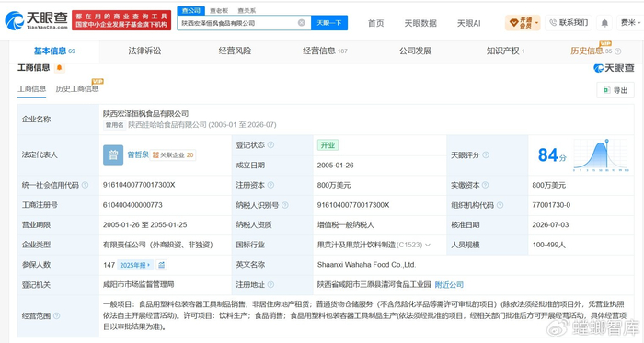The width and height of the screenshot is (644, 343).
Task: Switch to 法律诉讼 tab
Action: coord(144,51)
